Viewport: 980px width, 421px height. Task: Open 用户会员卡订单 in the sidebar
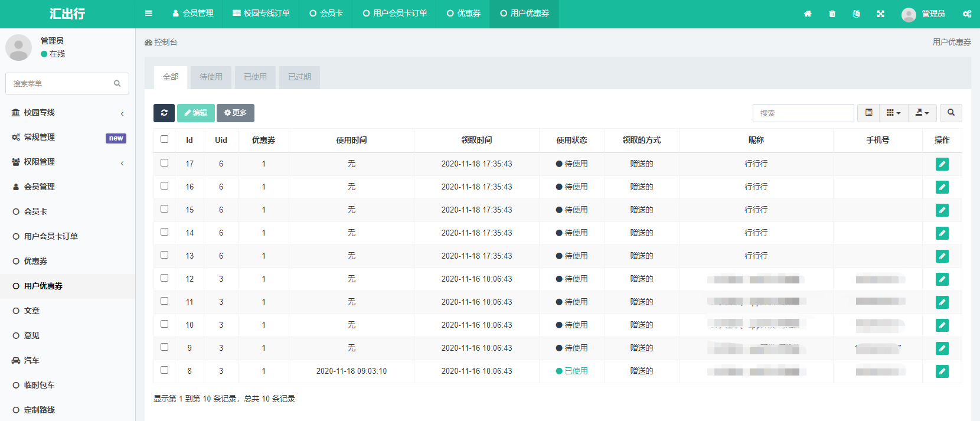coord(68,236)
